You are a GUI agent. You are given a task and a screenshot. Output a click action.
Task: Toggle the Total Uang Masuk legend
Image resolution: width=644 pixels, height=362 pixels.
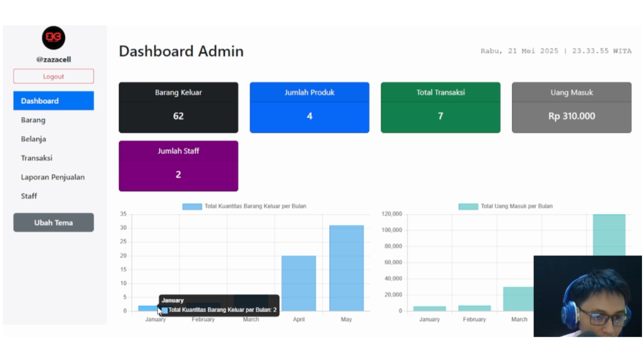click(506, 206)
